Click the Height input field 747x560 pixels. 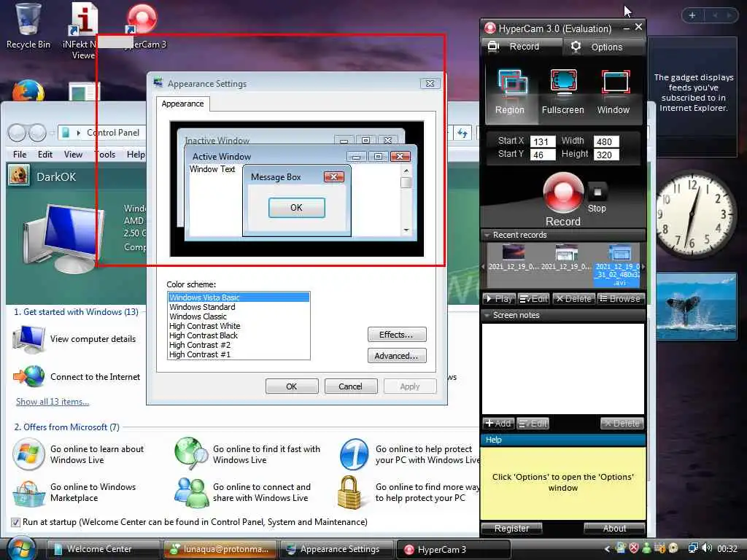[x=606, y=155]
